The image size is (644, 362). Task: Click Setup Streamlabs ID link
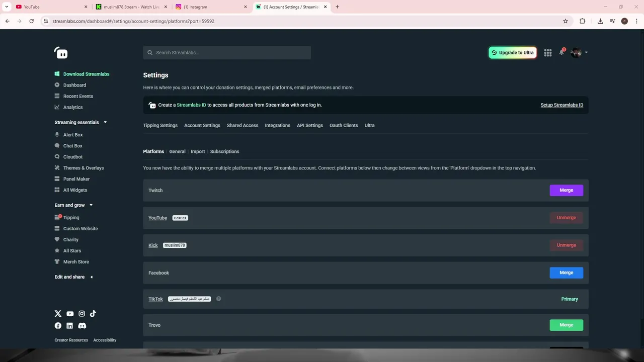(x=562, y=105)
